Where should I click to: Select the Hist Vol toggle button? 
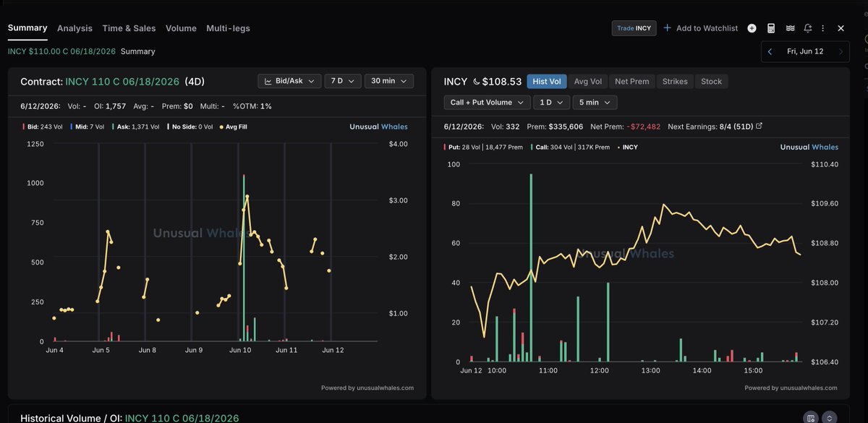tap(546, 82)
